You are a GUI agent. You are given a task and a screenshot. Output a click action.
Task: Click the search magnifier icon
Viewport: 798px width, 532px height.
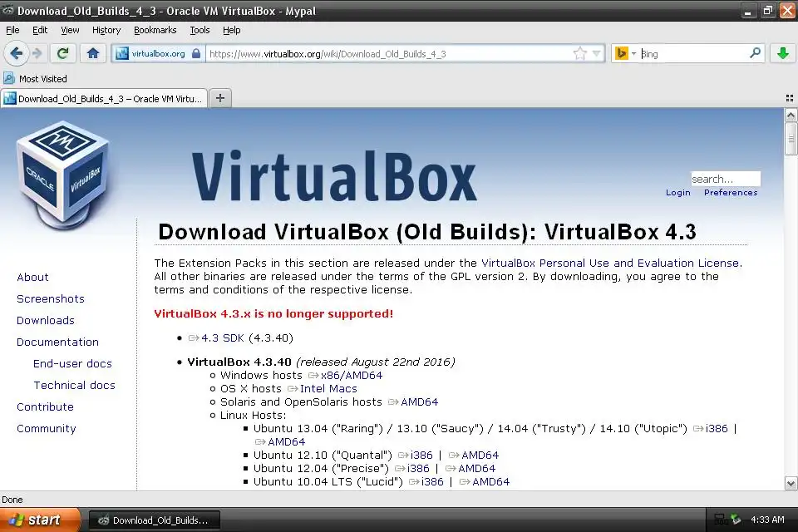pos(756,53)
